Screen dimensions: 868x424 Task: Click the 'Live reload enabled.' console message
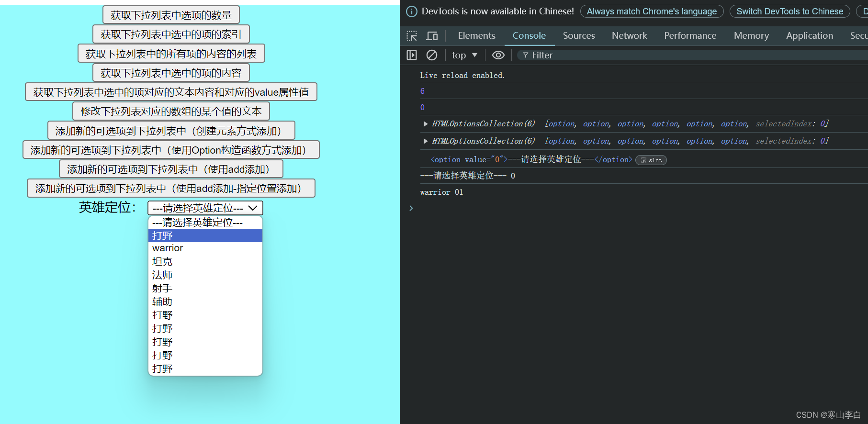tap(462, 76)
